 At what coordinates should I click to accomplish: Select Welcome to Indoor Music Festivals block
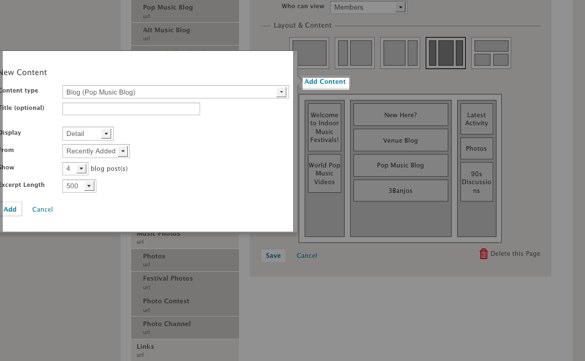pos(325,127)
